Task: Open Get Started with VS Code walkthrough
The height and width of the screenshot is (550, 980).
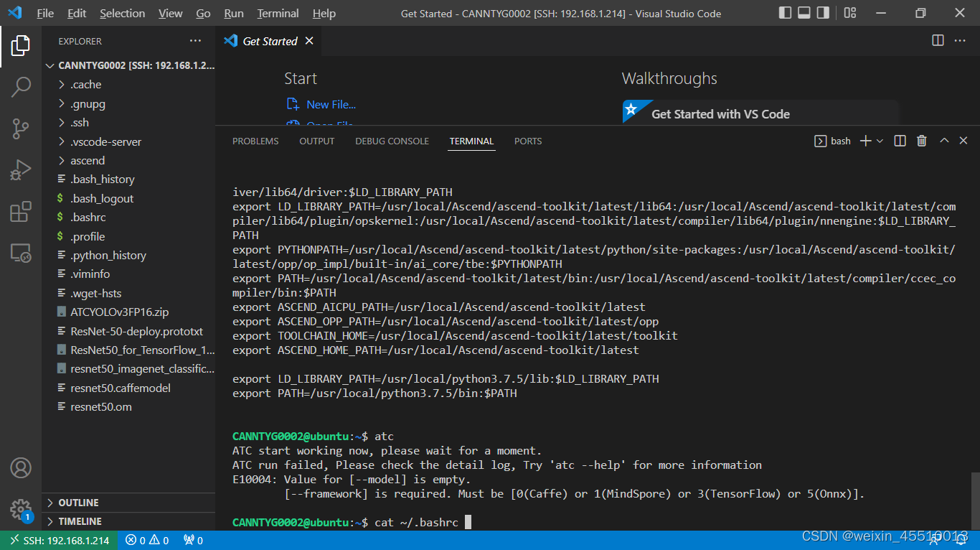Action: [761, 113]
